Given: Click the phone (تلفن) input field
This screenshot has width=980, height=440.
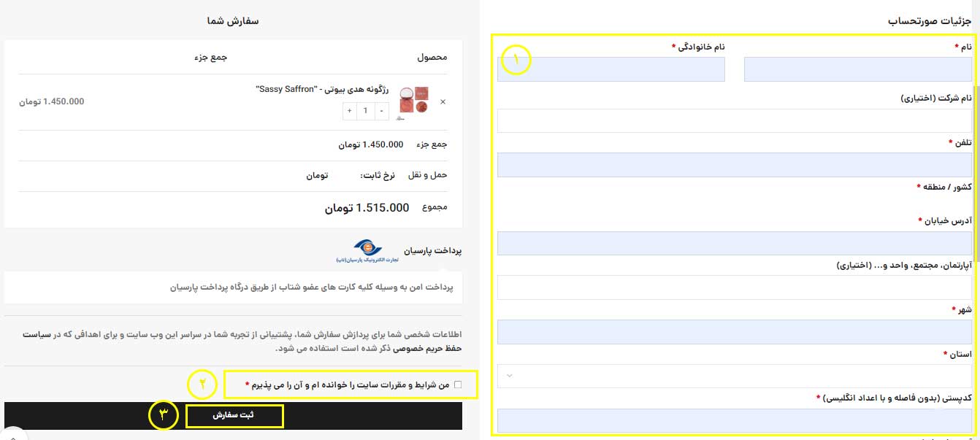Looking at the screenshot, I should point(735,164).
